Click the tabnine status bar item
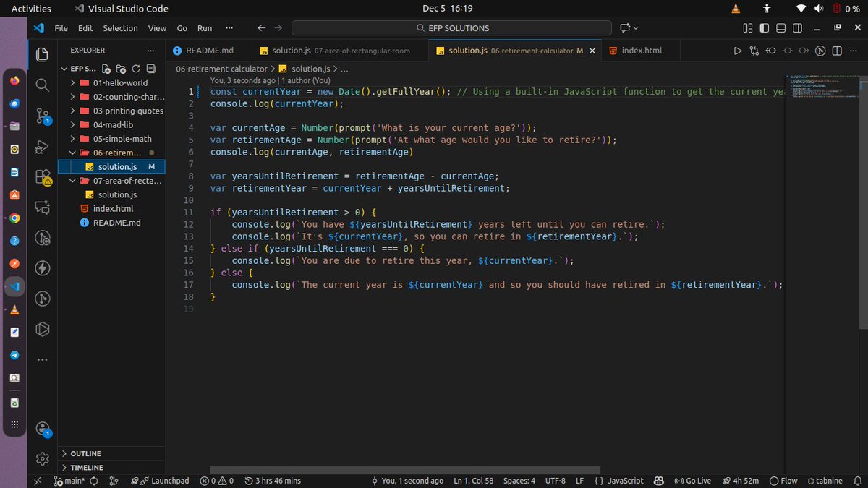 click(x=824, y=480)
